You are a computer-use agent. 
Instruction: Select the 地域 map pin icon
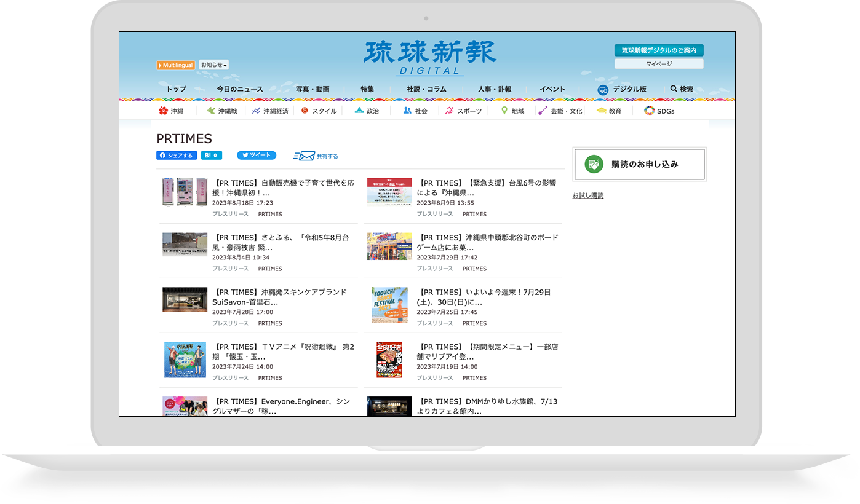(x=504, y=111)
